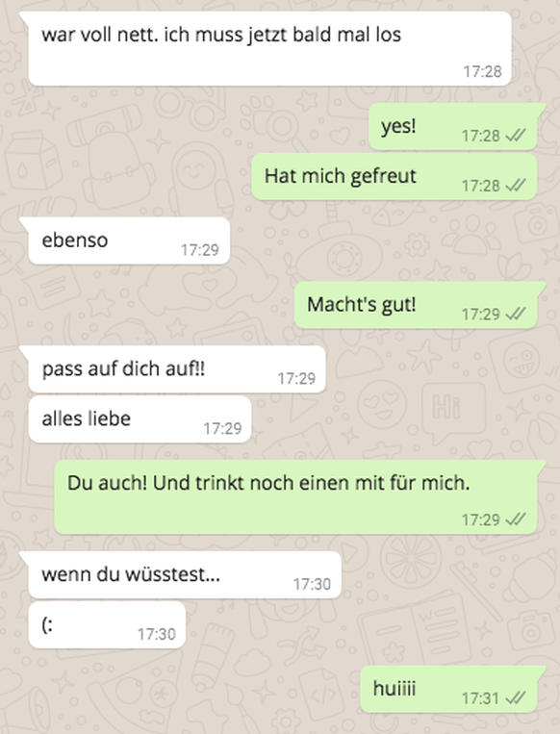Viewport: 560px width, 734px height.
Task: Click the double-check ticks on 'Macht's gut!'
Action: coord(516,314)
